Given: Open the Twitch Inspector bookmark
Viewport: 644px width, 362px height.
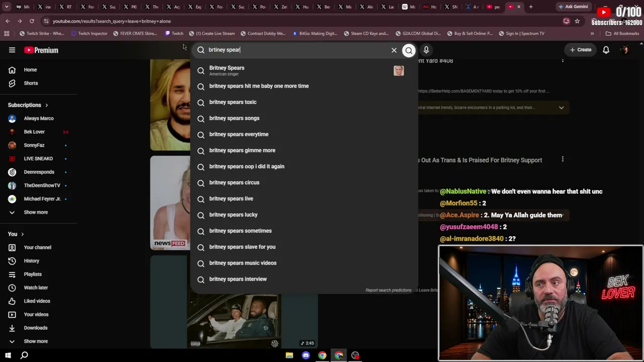Looking at the screenshot, I should tap(89, 34).
